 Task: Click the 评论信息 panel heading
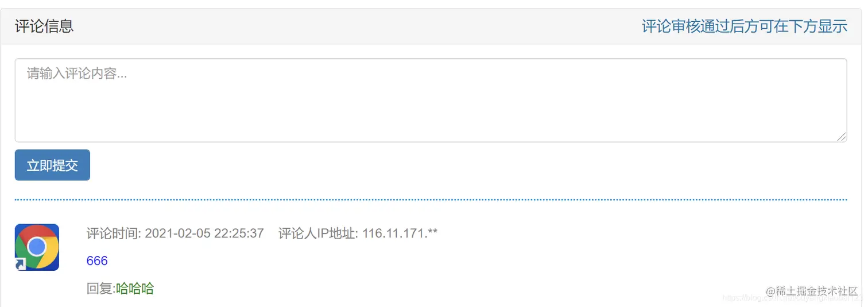pos(44,26)
